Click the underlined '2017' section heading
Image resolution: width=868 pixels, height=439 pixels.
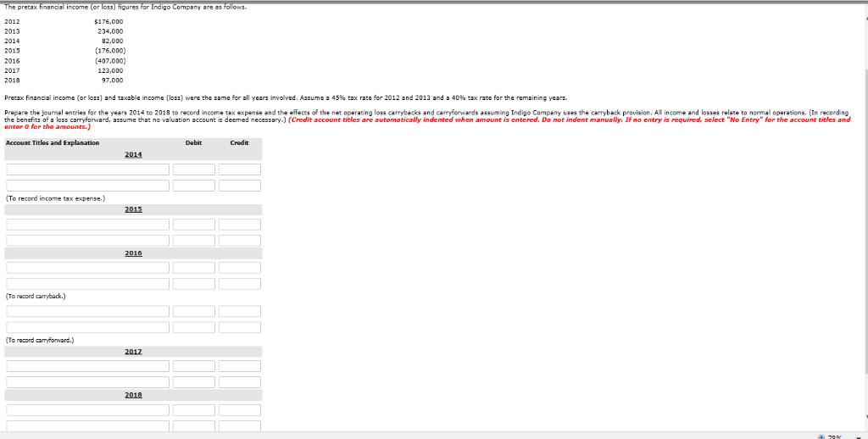[133, 352]
